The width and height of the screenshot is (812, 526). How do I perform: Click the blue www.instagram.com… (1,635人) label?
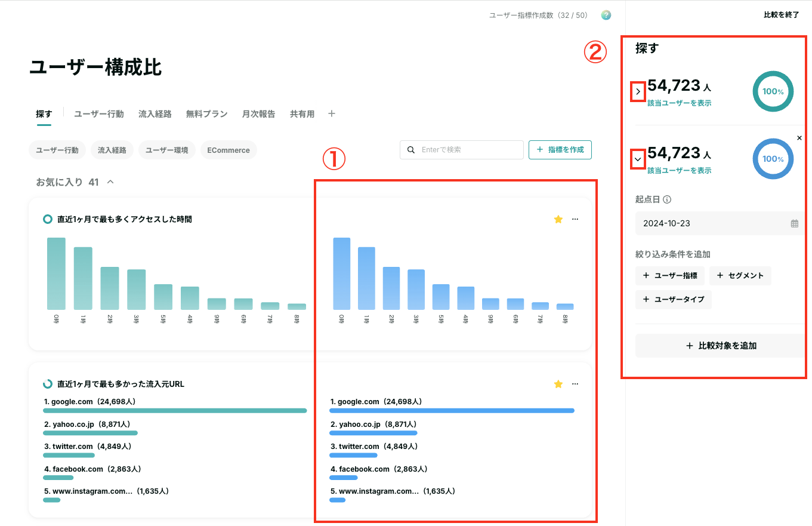point(393,491)
